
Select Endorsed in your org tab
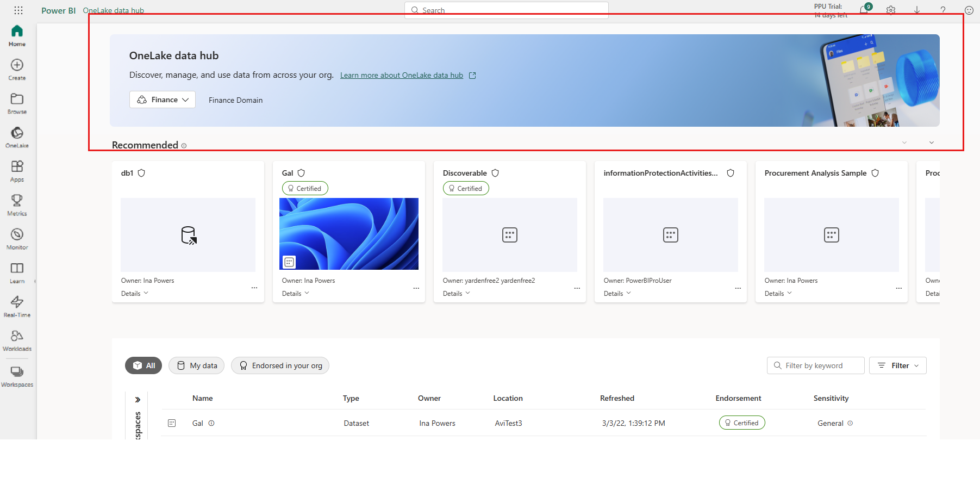280,365
